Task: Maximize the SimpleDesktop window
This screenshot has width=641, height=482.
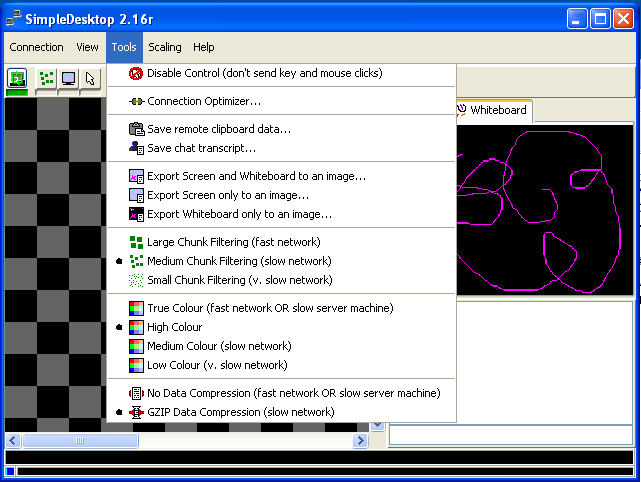Action: pos(600,19)
